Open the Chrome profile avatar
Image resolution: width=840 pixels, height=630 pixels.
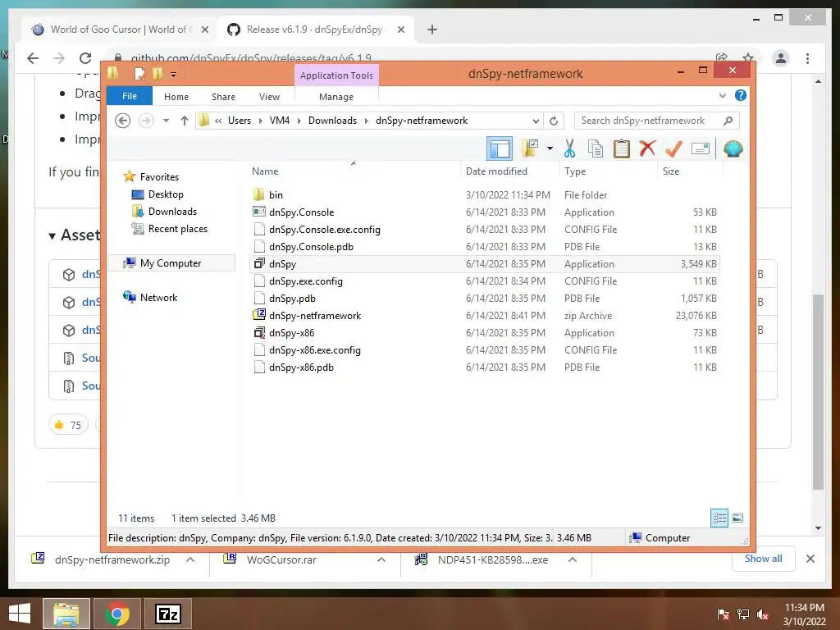781,58
